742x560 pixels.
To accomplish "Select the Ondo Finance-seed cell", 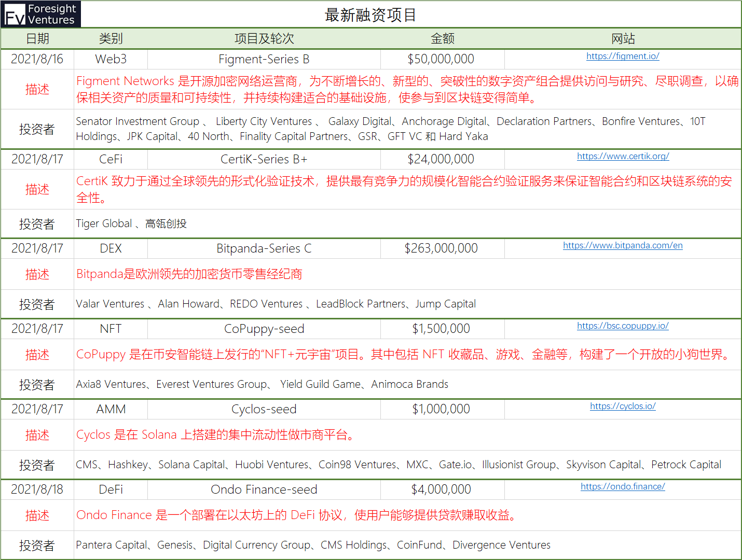I will coord(264,489).
